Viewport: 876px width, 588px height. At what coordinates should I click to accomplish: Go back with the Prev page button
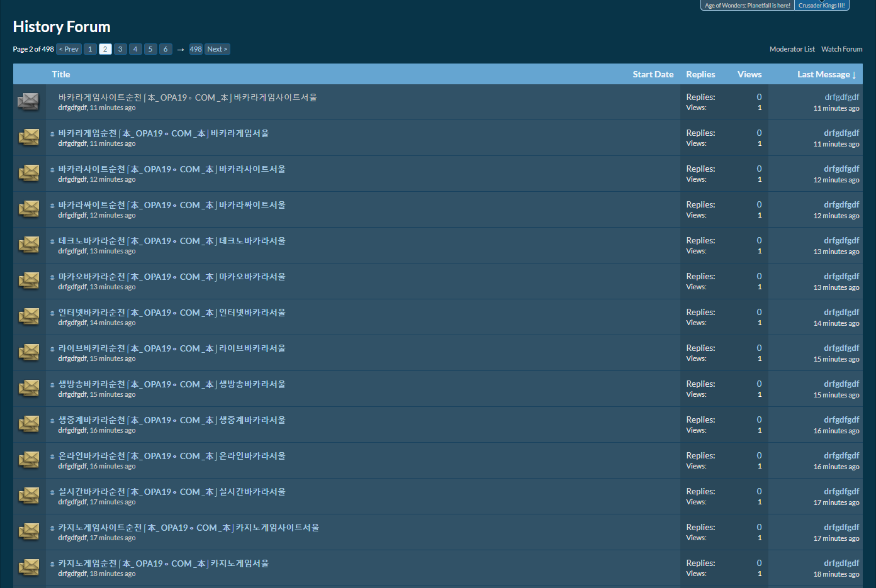[69, 49]
